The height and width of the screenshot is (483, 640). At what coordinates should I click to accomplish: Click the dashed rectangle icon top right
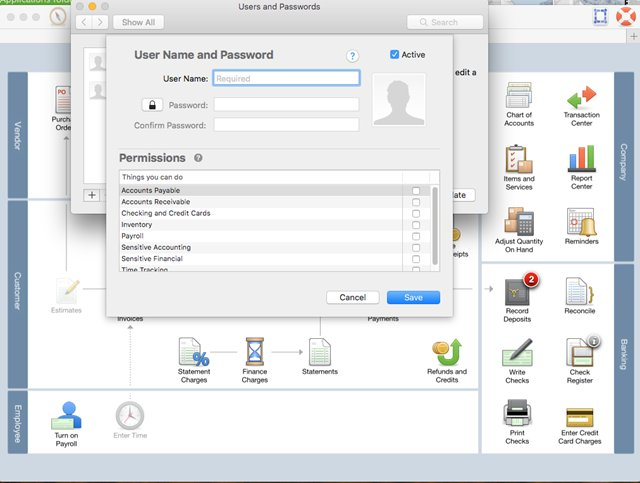(600, 16)
